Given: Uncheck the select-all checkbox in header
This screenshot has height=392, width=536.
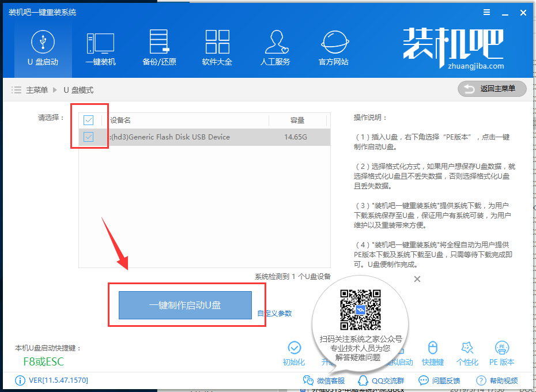Looking at the screenshot, I should 89,120.
